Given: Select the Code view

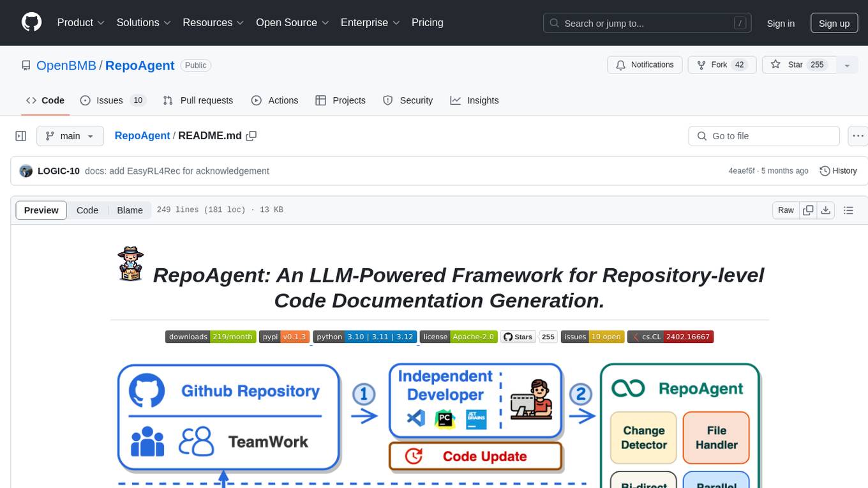Looking at the screenshot, I should point(87,210).
